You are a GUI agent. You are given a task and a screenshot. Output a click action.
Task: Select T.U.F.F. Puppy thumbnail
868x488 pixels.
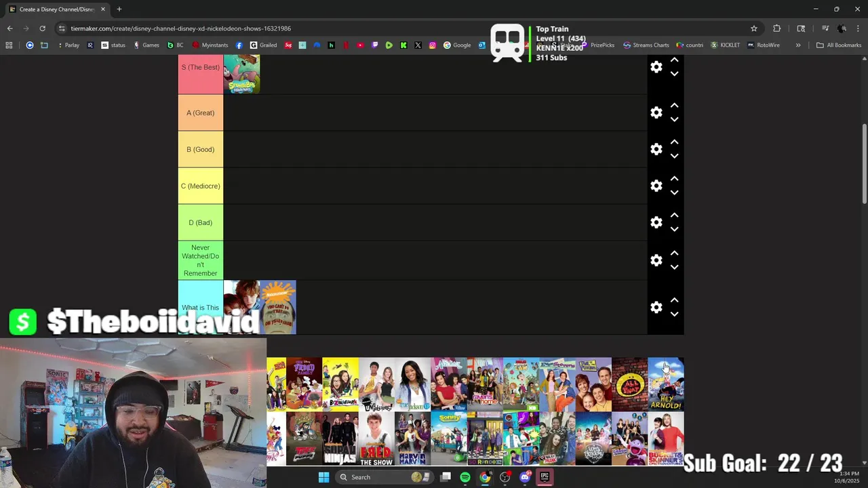pos(304,439)
